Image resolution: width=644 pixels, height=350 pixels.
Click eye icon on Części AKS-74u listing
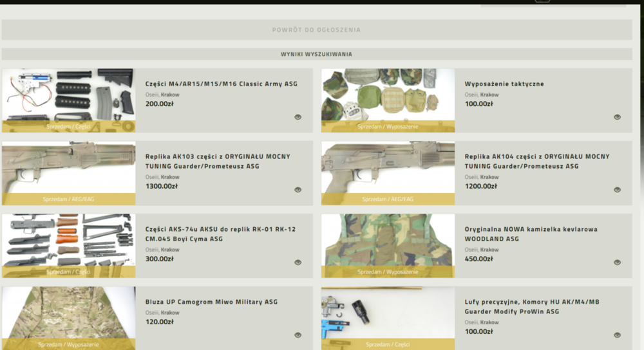pyautogui.click(x=298, y=262)
